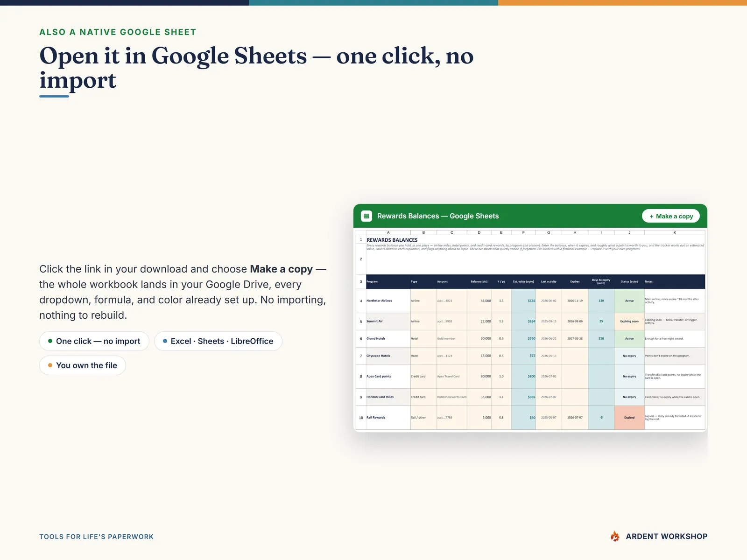
Task: Select row number 10 header
Action: tap(361, 418)
